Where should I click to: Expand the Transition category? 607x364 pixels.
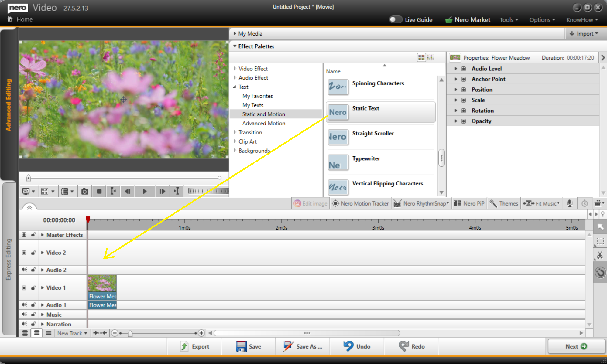pyautogui.click(x=235, y=132)
